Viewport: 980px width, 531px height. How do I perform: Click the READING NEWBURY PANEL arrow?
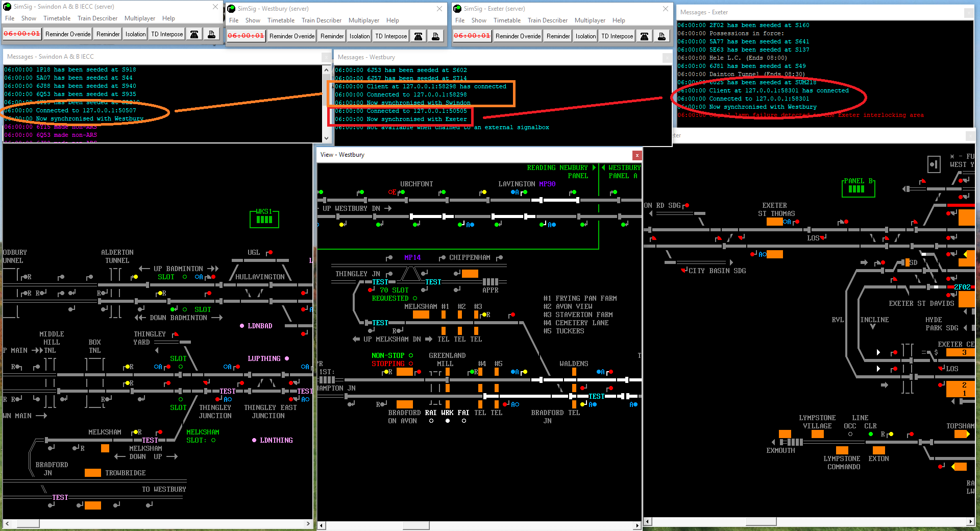click(594, 167)
